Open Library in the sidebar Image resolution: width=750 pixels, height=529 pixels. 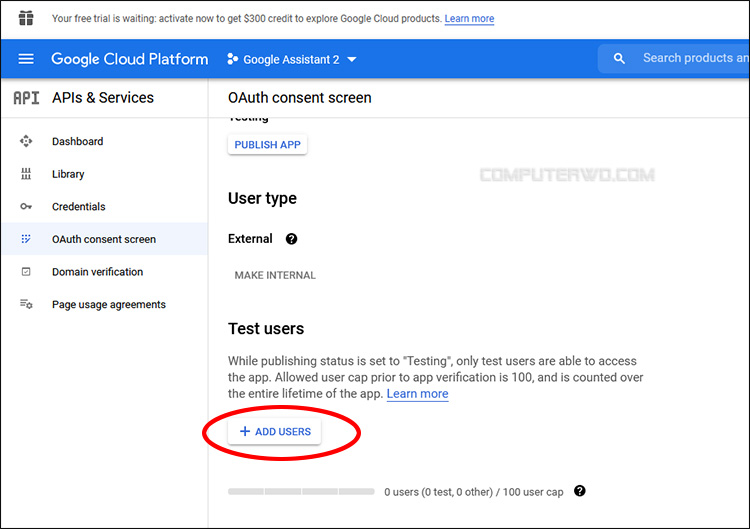click(x=104, y=174)
